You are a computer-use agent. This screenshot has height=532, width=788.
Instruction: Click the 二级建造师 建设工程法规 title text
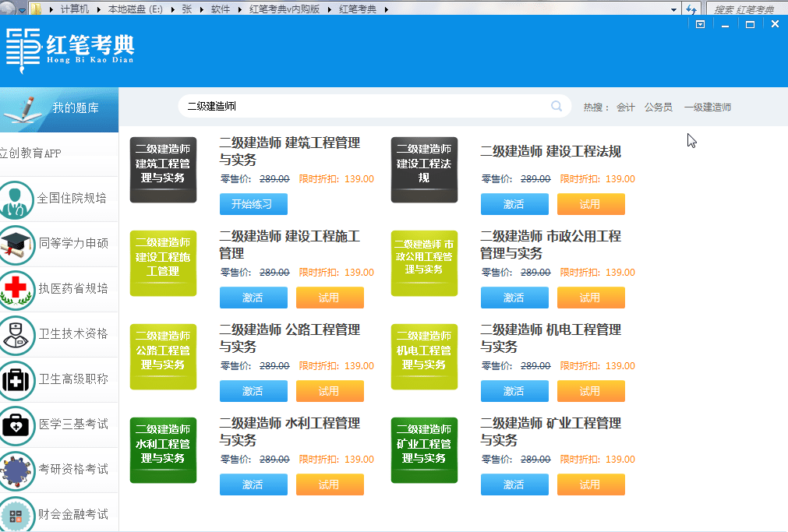(x=551, y=152)
